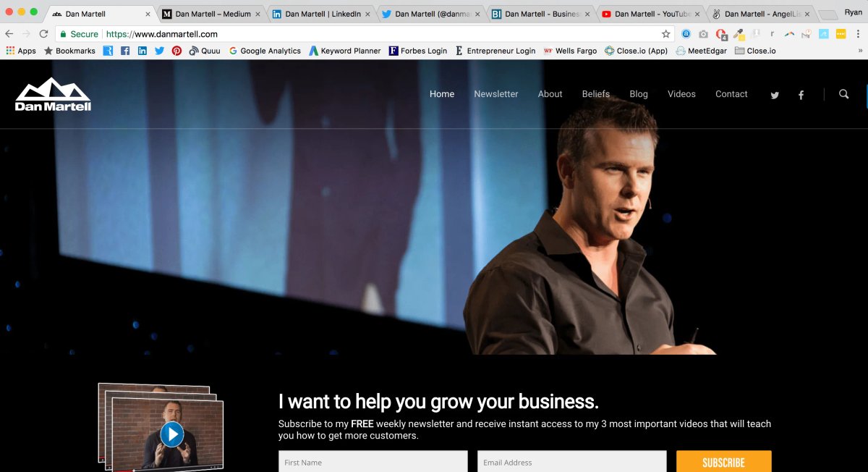Click the orange SUBSCRIBE button
This screenshot has width=868, height=472.
pyautogui.click(x=724, y=462)
